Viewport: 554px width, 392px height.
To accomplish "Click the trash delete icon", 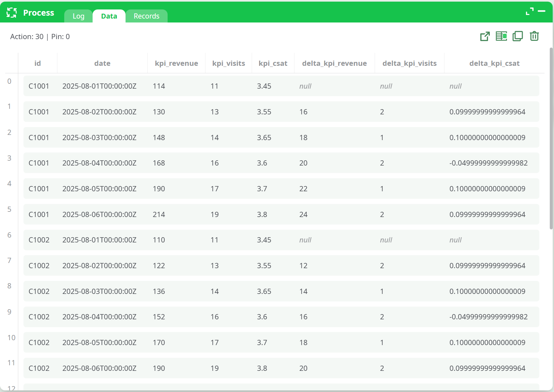I will [534, 36].
